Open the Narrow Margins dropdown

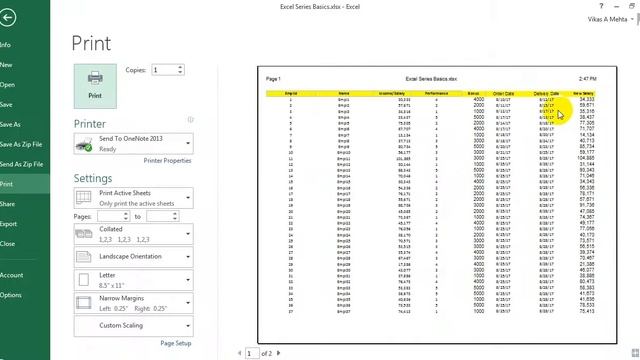point(133,303)
